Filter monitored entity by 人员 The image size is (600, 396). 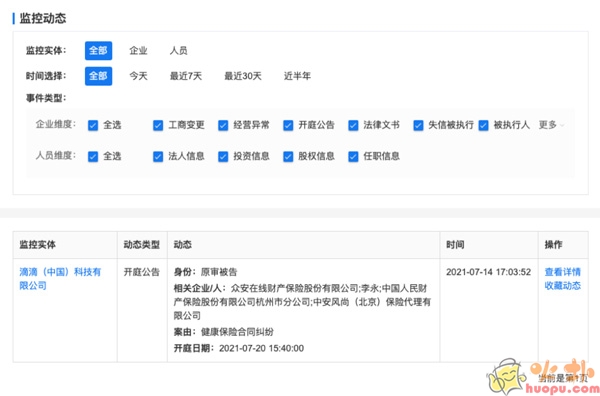(179, 51)
